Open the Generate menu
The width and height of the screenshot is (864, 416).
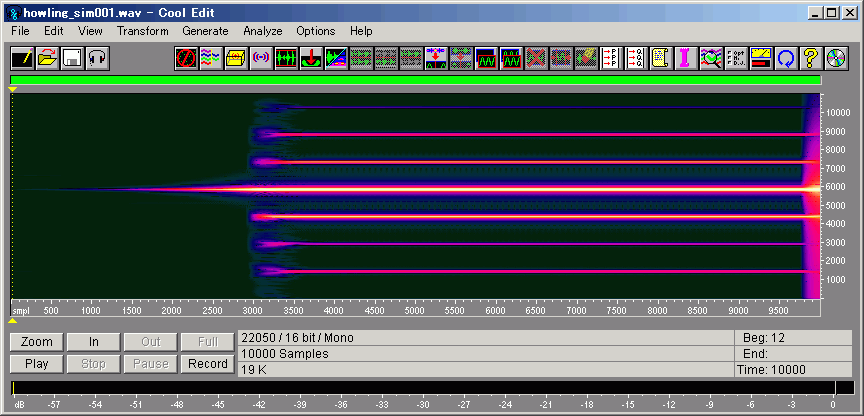(x=205, y=31)
